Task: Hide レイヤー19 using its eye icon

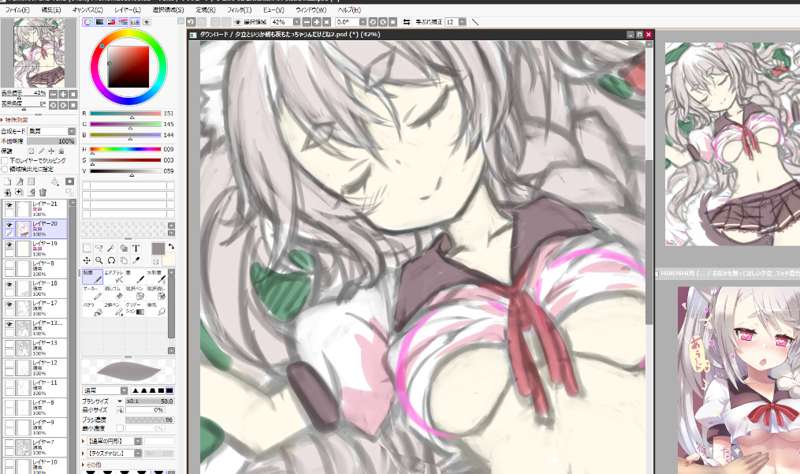Action: 9,246
